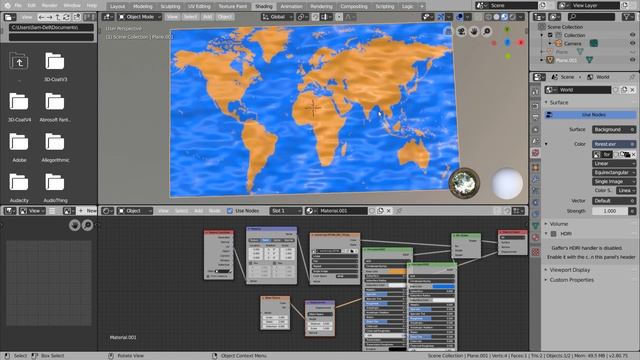Toggle camera view gizmo in viewport
Screen dimensions: 640x360
click(x=461, y=31)
